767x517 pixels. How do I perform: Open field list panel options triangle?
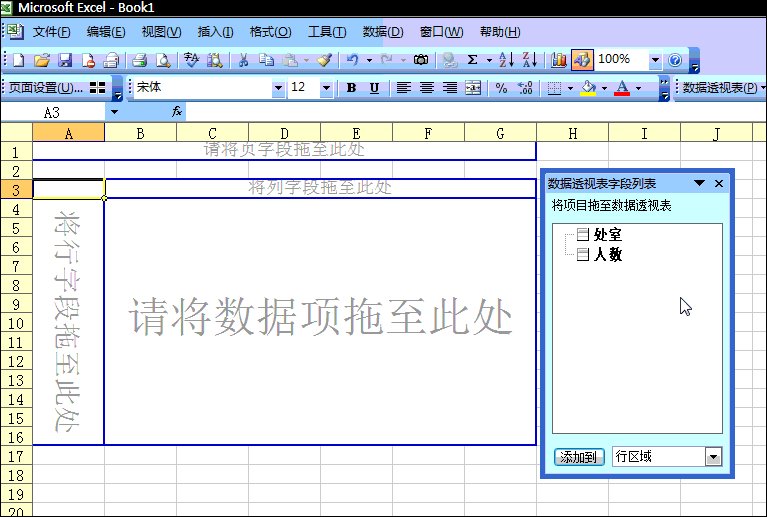click(x=699, y=183)
